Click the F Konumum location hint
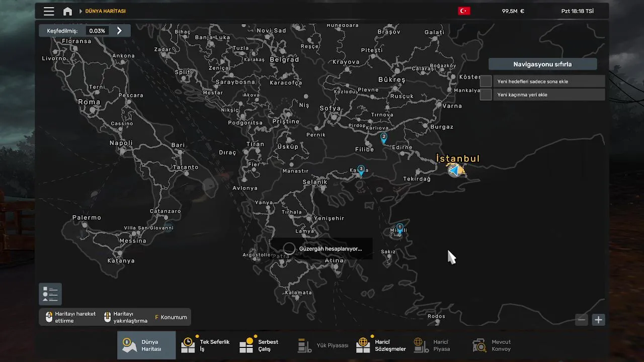 point(171,317)
